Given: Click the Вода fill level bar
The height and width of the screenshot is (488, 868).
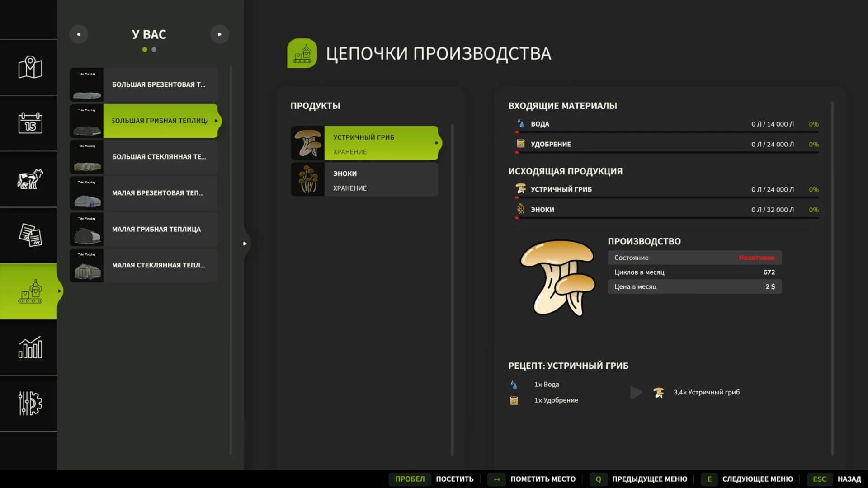Looking at the screenshot, I should point(667,132).
